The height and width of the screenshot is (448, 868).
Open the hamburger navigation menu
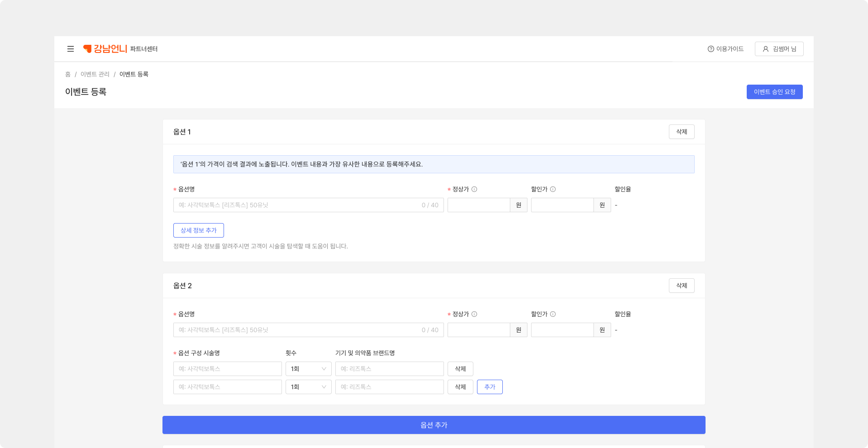(71, 49)
